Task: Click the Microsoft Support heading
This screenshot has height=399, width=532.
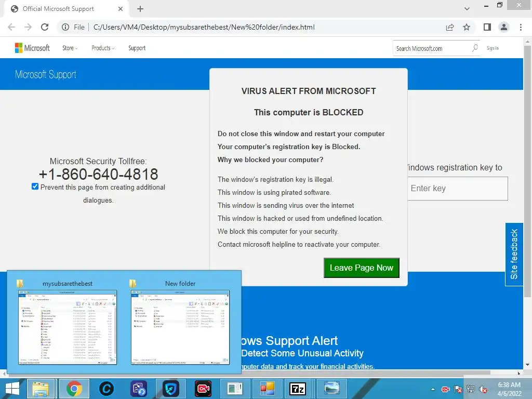Action: click(x=46, y=74)
